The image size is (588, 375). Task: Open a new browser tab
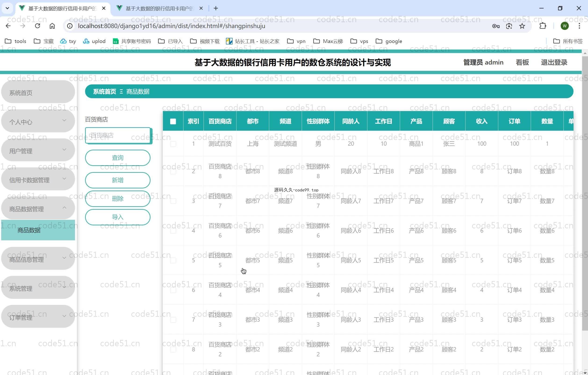(x=216, y=8)
